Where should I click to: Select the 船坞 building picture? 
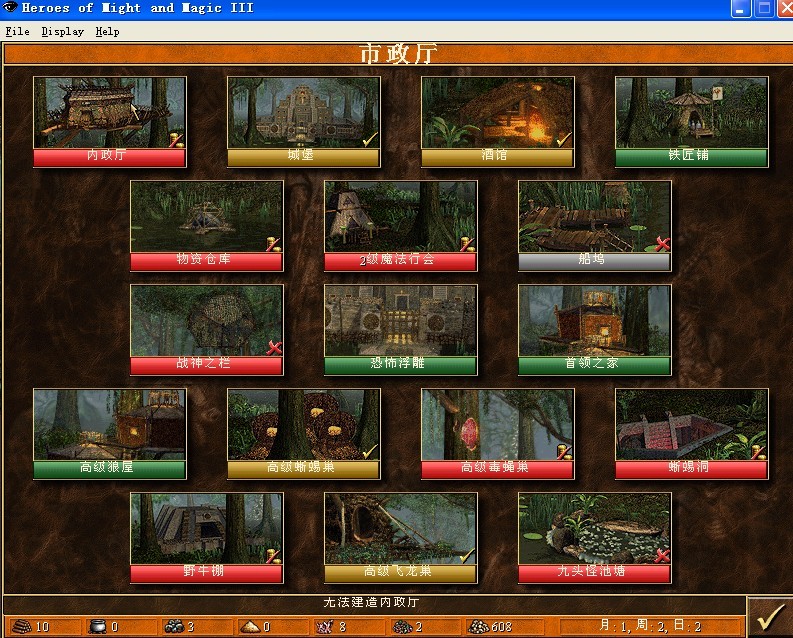(x=595, y=217)
